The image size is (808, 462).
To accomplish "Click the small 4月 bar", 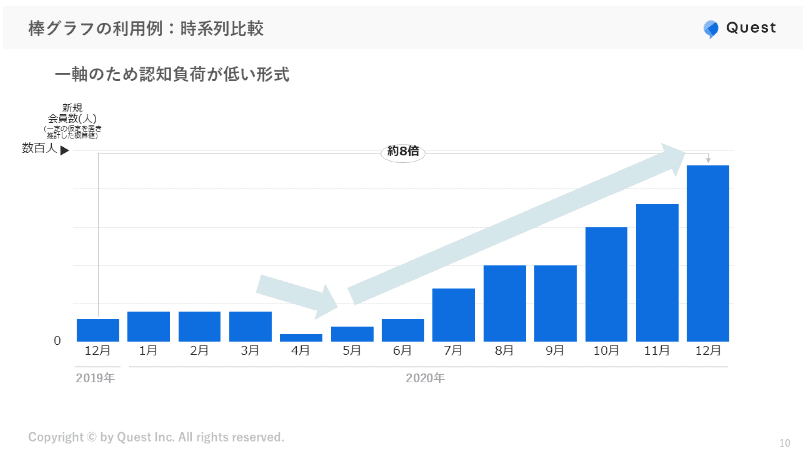I will [x=301, y=338].
